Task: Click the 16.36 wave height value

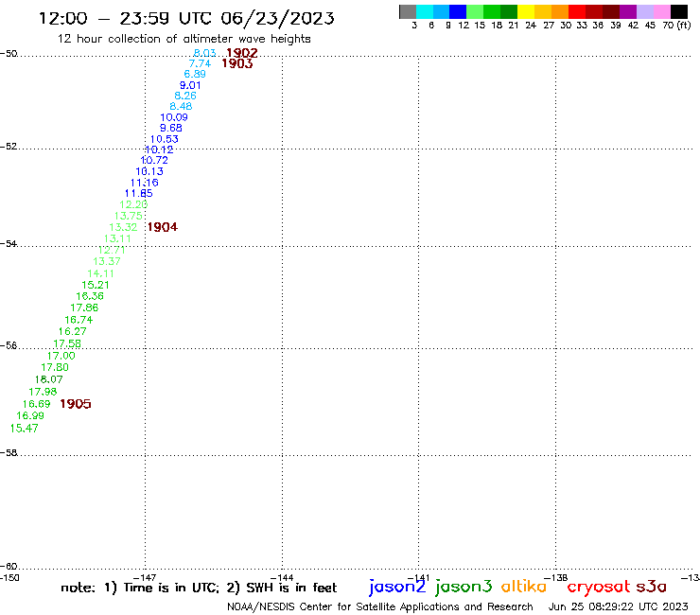Action: point(90,296)
